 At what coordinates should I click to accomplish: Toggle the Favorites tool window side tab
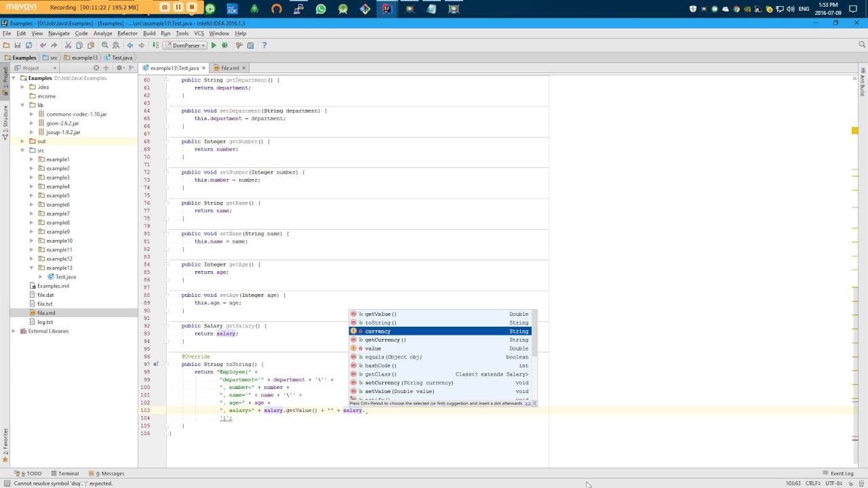(5, 441)
